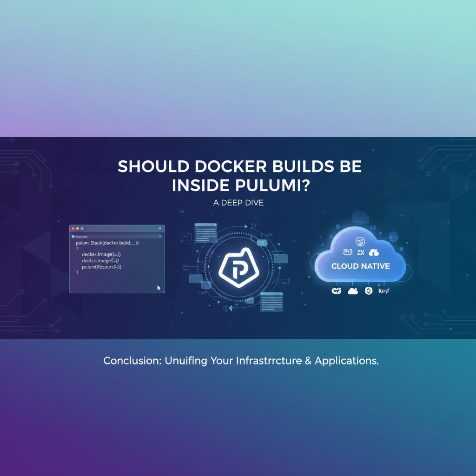Click the shield-shaped icon below the cloud
This screenshot has height=476, width=476.
pyautogui.click(x=369, y=291)
